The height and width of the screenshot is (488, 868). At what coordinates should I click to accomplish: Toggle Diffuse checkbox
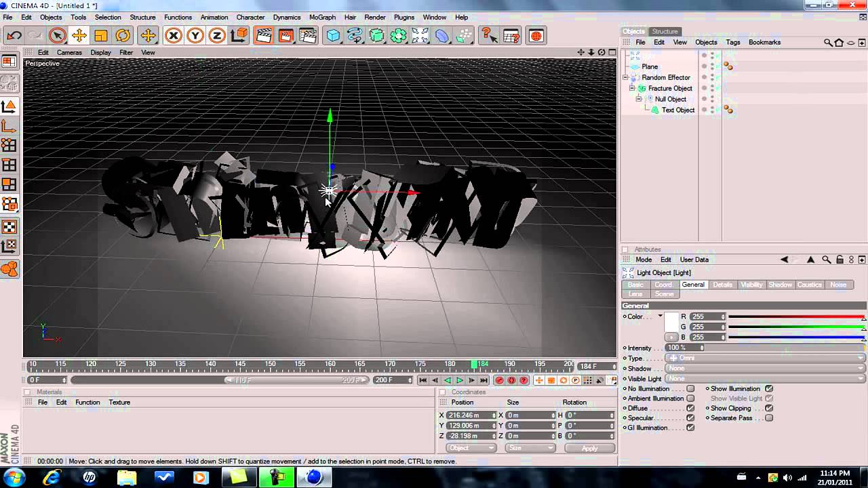(690, 409)
